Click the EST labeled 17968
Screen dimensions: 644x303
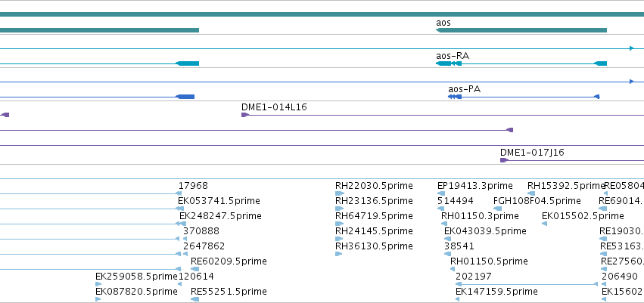click(x=193, y=186)
